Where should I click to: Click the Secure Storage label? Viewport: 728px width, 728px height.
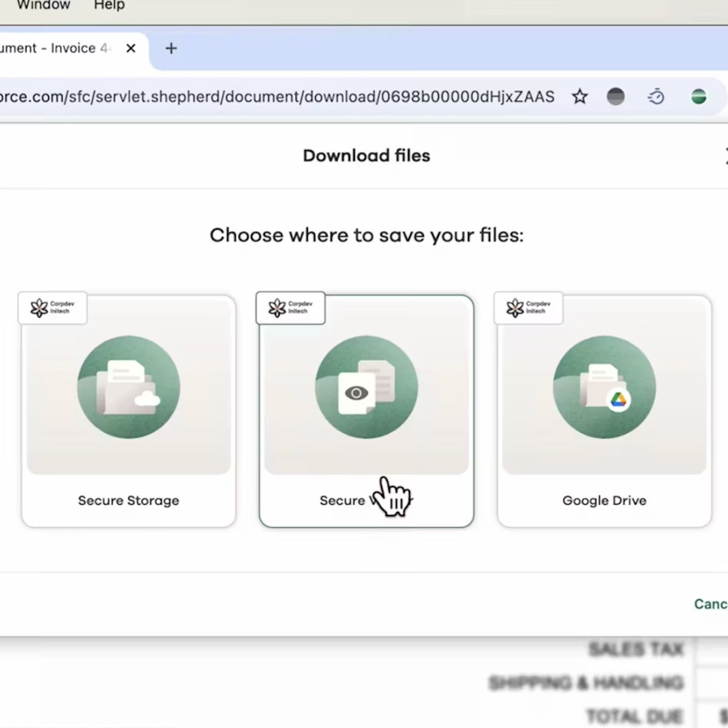[129, 500]
